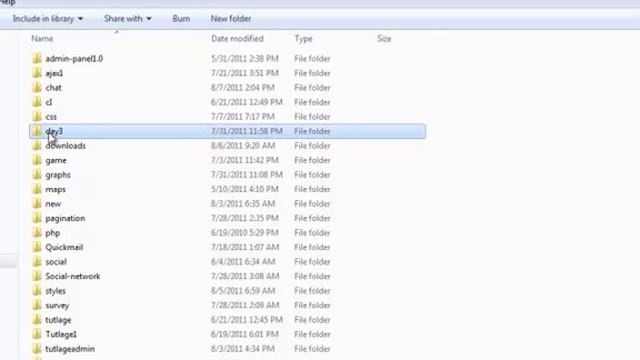Click the Social-network folder icon
This screenshot has width=640, height=360.
37,276
